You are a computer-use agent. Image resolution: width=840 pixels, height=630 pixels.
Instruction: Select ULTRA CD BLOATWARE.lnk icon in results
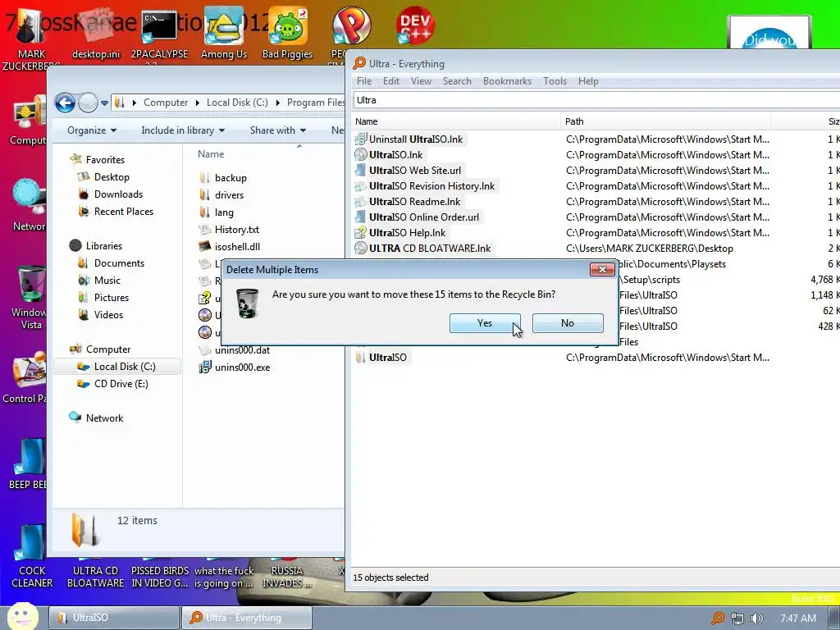(361, 248)
